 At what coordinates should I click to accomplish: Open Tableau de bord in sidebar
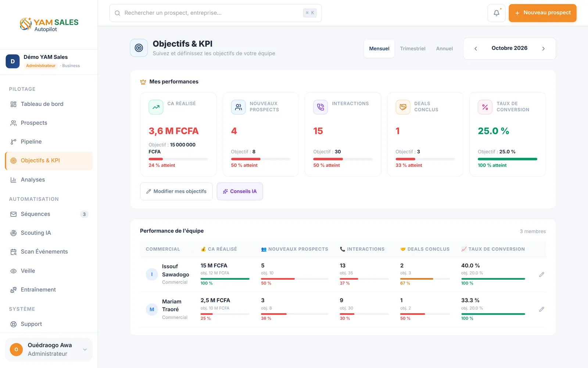(49, 104)
